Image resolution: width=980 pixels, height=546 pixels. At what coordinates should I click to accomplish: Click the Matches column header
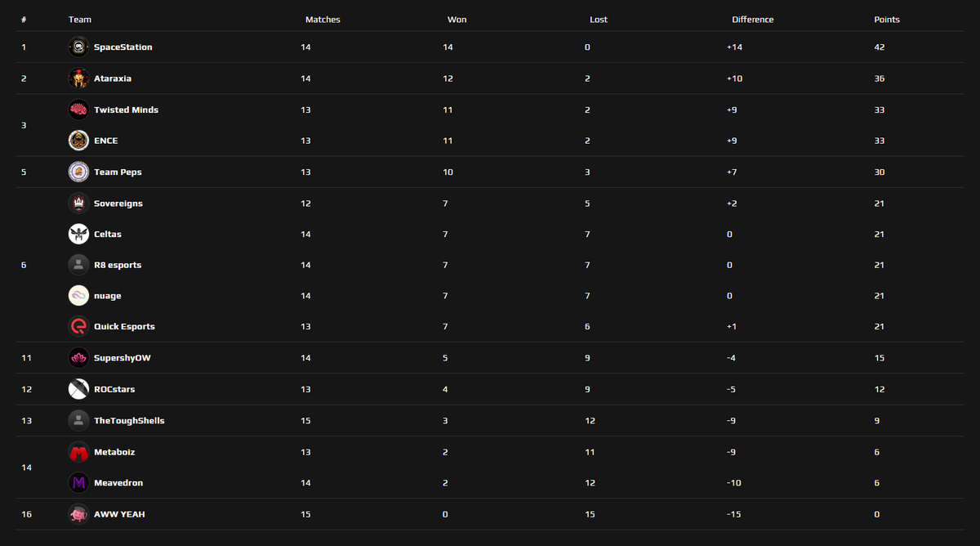point(323,20)
